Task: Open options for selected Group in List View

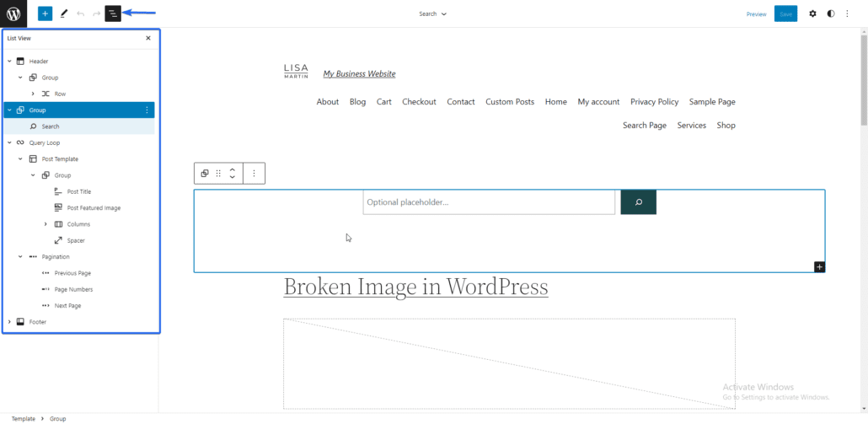Action: [x=147, y=110]
